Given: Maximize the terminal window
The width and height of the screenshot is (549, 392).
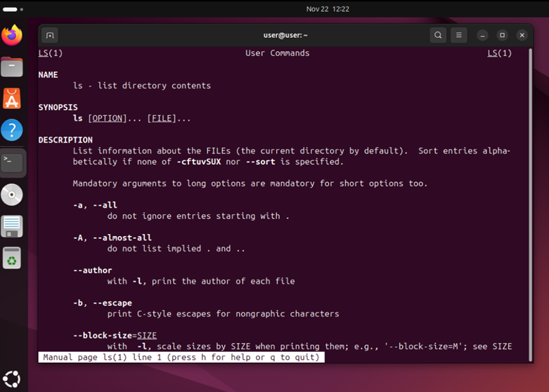Looking at the screenshot, I should click(502, 35).
